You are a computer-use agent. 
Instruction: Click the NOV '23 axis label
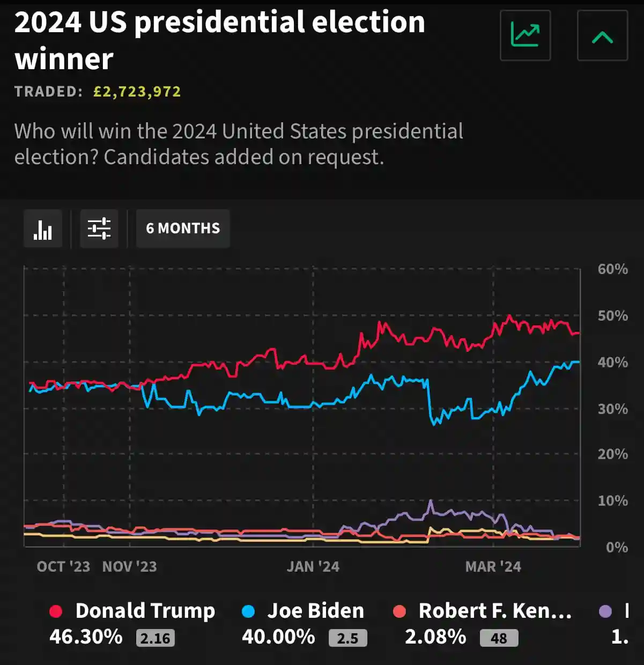pyautogui.click(x=129, y=567)
